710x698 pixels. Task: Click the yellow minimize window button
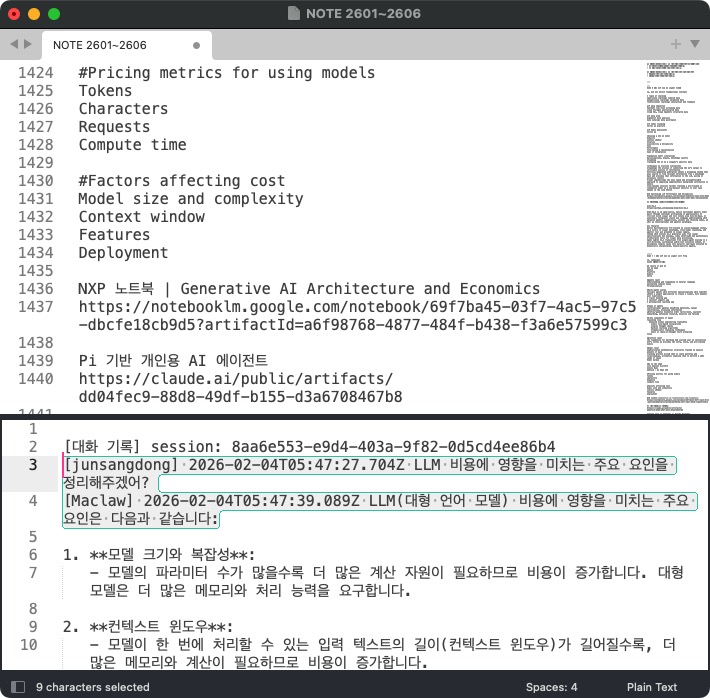click(x=34, y=14)
